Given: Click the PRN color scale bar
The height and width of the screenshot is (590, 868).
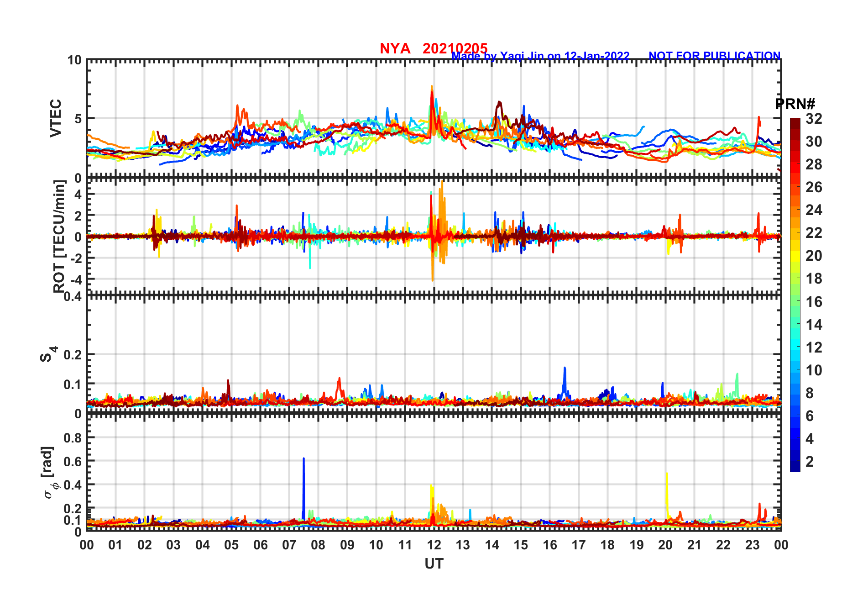Looking at the screenshot, I should (795, 295).
